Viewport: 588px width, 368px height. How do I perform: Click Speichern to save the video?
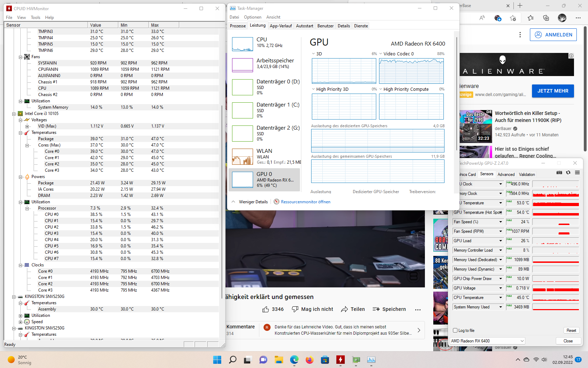coord(389,309)
